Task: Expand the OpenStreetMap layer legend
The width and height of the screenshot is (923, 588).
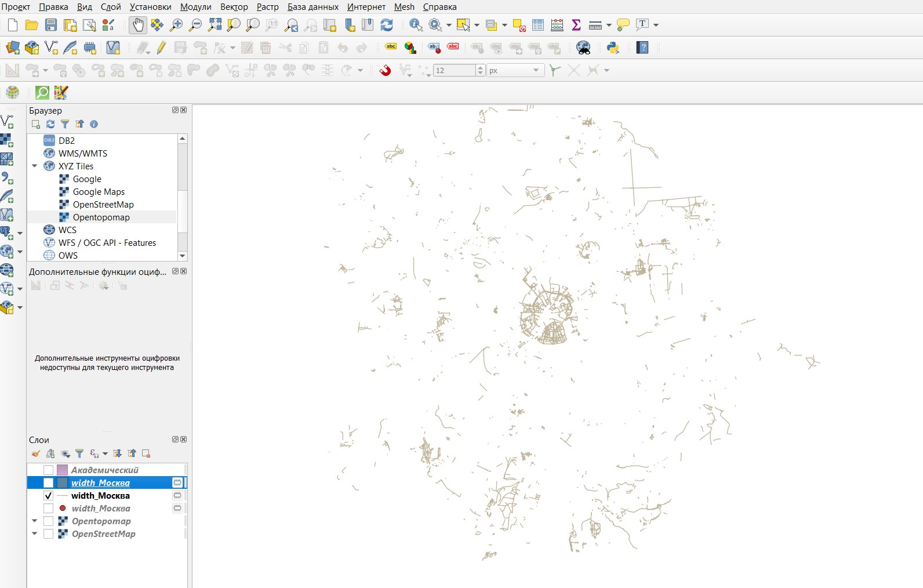Action: click(x=34, y=534)
